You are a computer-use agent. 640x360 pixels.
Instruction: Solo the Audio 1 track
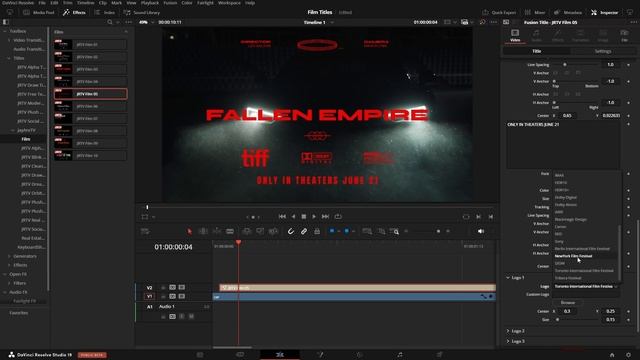(x=182, y=316)
